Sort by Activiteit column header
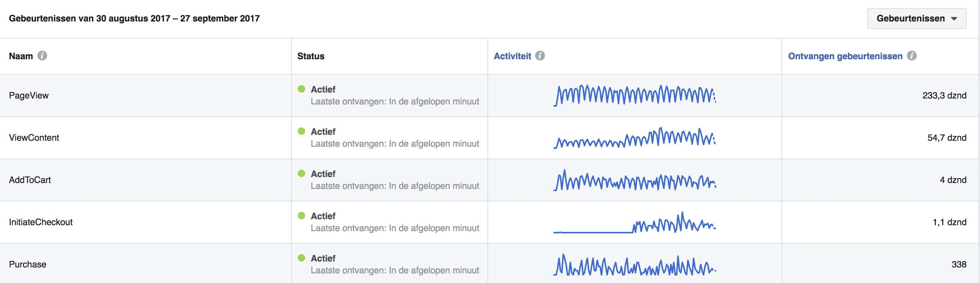This screenshot has width=980, height=283. [512, 56]
